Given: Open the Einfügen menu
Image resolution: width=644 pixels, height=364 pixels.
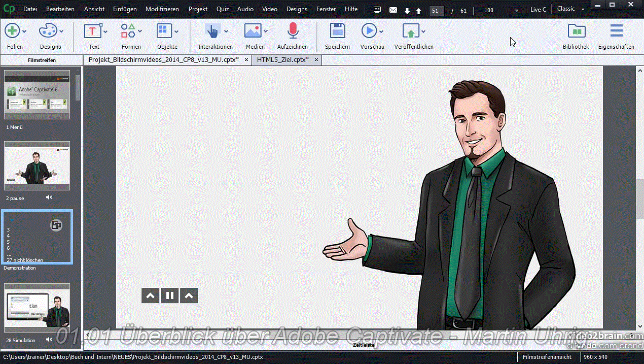Looking at the screenshot, I should (x=125, y=9).
